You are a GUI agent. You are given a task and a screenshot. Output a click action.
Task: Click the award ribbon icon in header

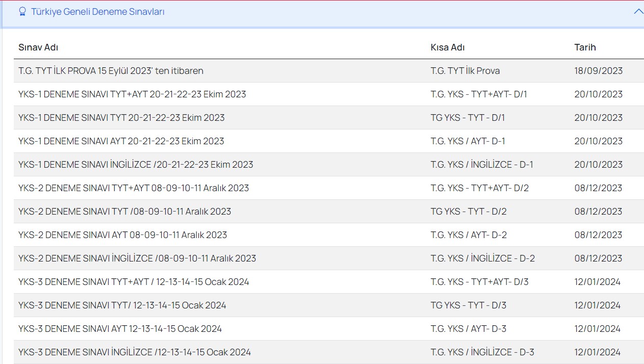click(x=22, y=11)
